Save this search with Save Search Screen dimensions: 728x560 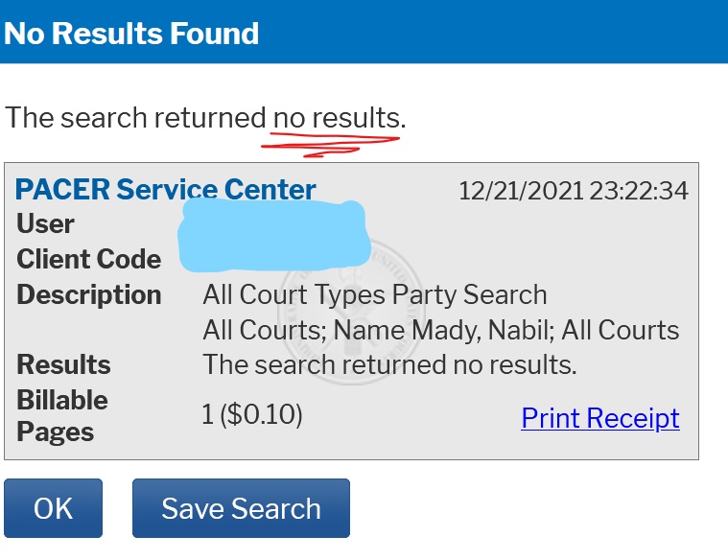[x=241, y=508]
